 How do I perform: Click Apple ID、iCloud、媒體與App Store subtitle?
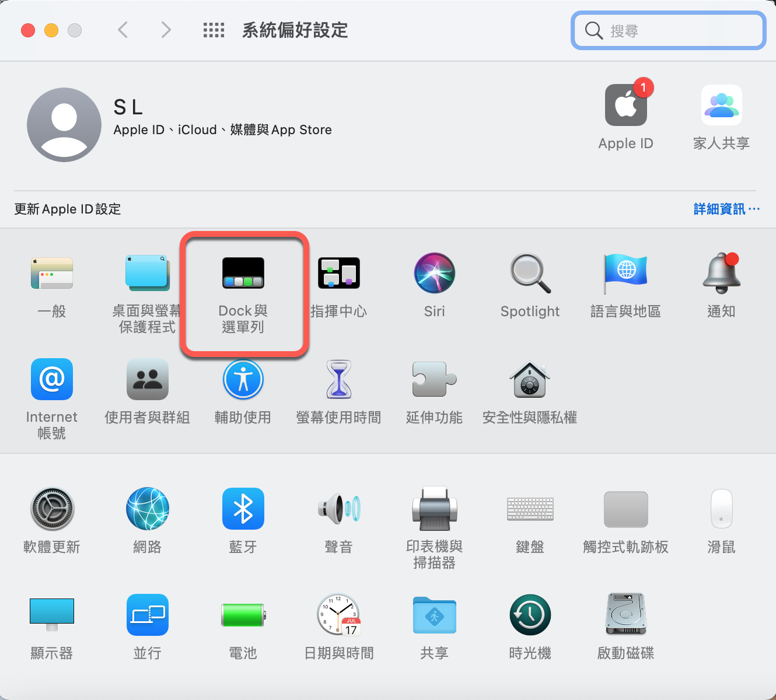222,130
